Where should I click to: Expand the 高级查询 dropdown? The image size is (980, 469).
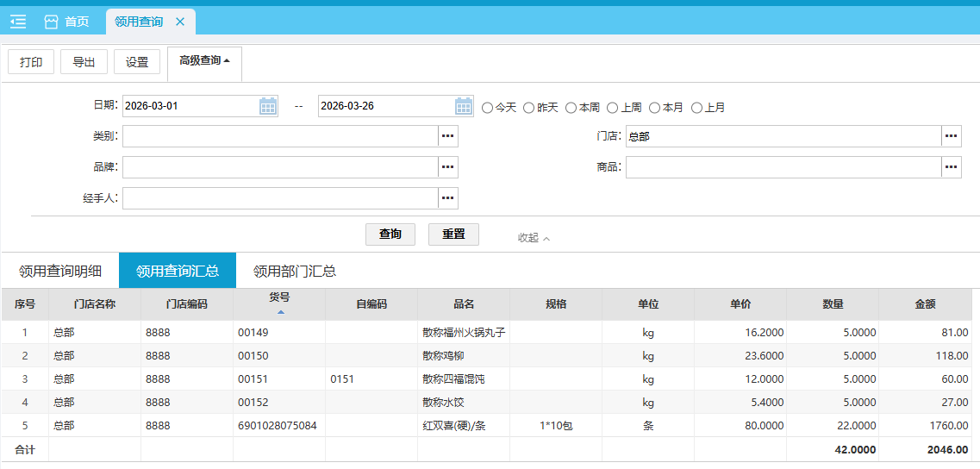click(204, 61)
